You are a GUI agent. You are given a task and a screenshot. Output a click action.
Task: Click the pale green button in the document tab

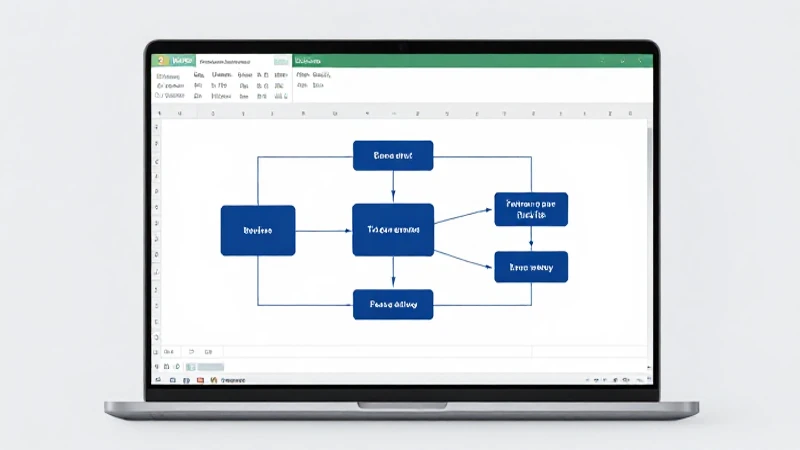tap(281, 61)
